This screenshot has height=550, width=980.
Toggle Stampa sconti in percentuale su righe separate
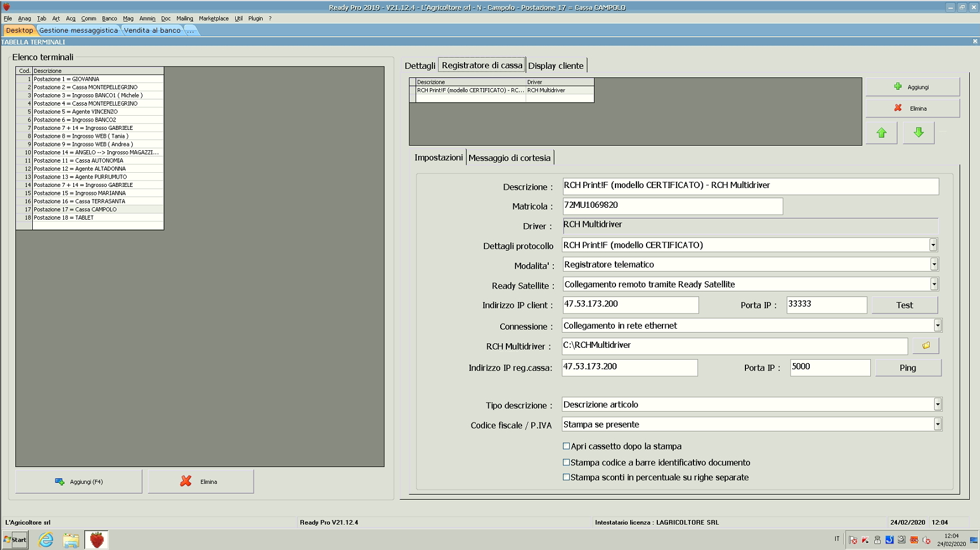pos(566,477)
